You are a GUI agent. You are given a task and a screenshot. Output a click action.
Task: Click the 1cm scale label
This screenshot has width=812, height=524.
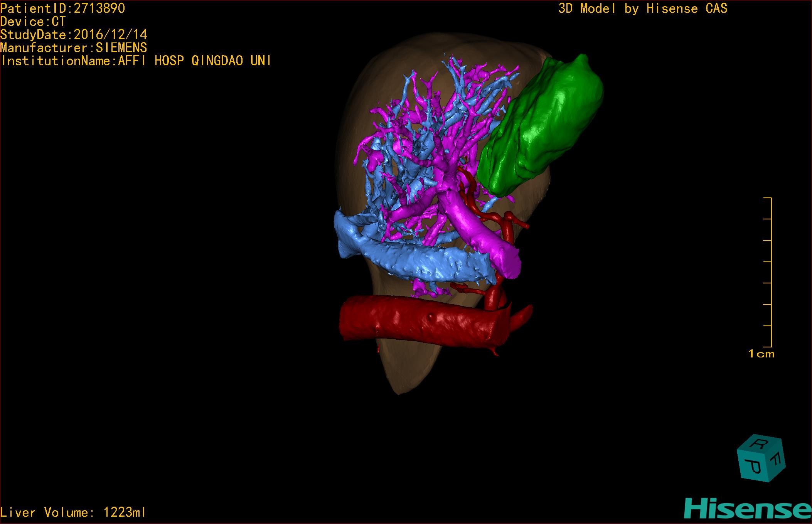tap(761, 354)
